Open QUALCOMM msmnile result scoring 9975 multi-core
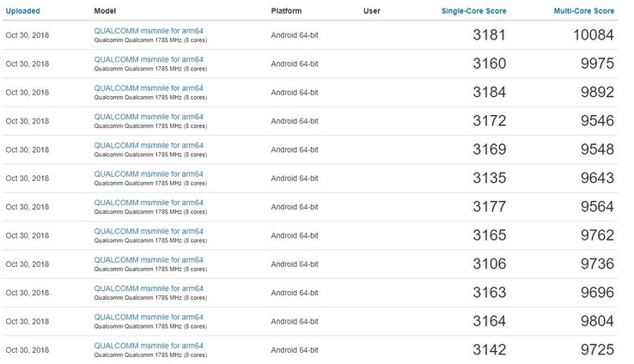 149,59
